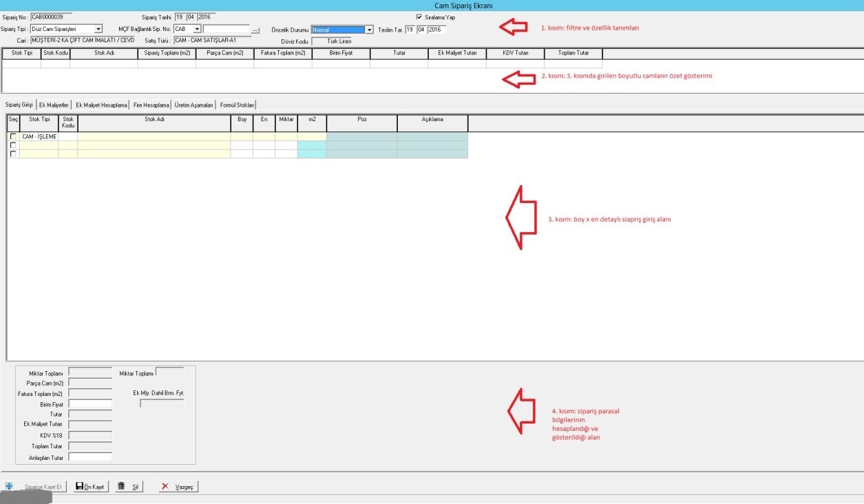864x504 pixels.
Task: Click the "..." browse button beside MÇF field
Action: [255, 30]
